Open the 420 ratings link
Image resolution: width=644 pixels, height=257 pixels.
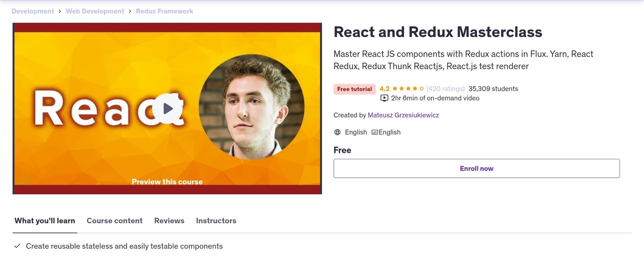point(446,89)
